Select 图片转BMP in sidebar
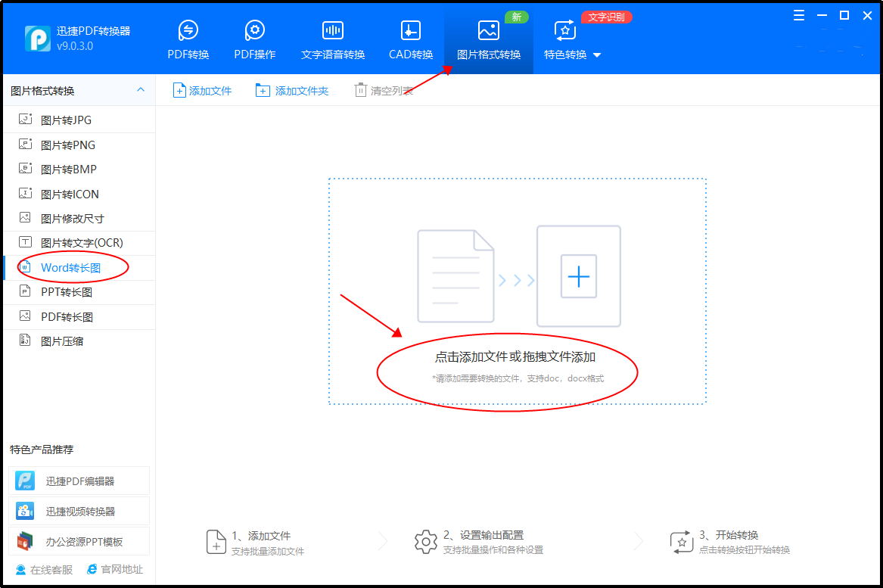 79,169
